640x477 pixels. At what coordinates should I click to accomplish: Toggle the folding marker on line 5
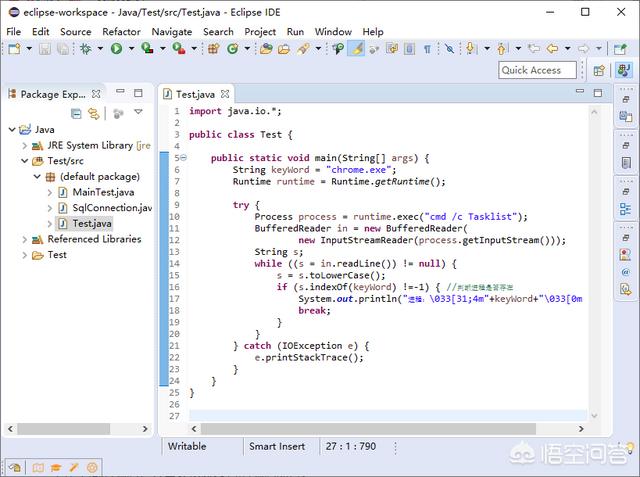point(184,158)
